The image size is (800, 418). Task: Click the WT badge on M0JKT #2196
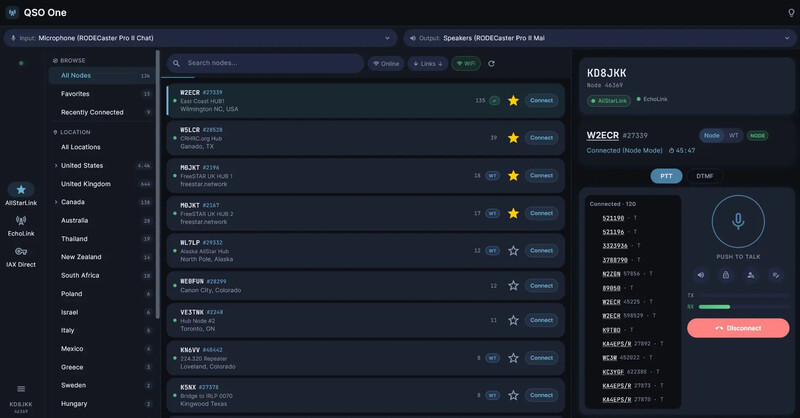click(x=492, y=176)
